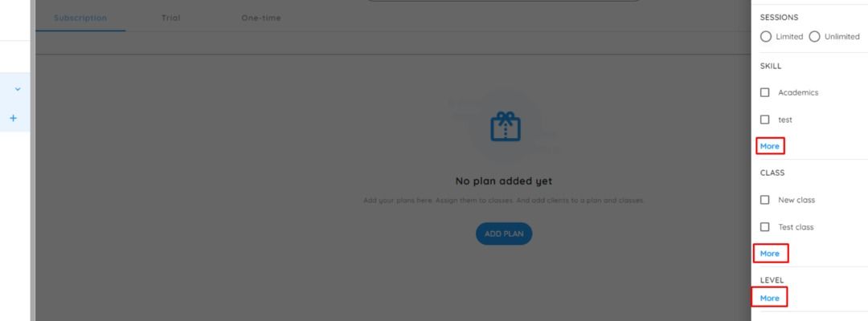The height and width of the screenshot is (321, 868).
Task: Tick the test skill checkbox
Action: [765, 120]
